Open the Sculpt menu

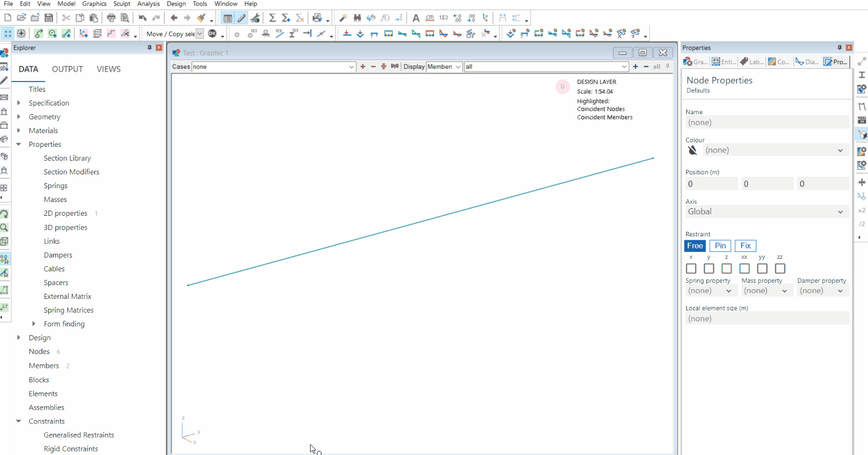(122, 3)
